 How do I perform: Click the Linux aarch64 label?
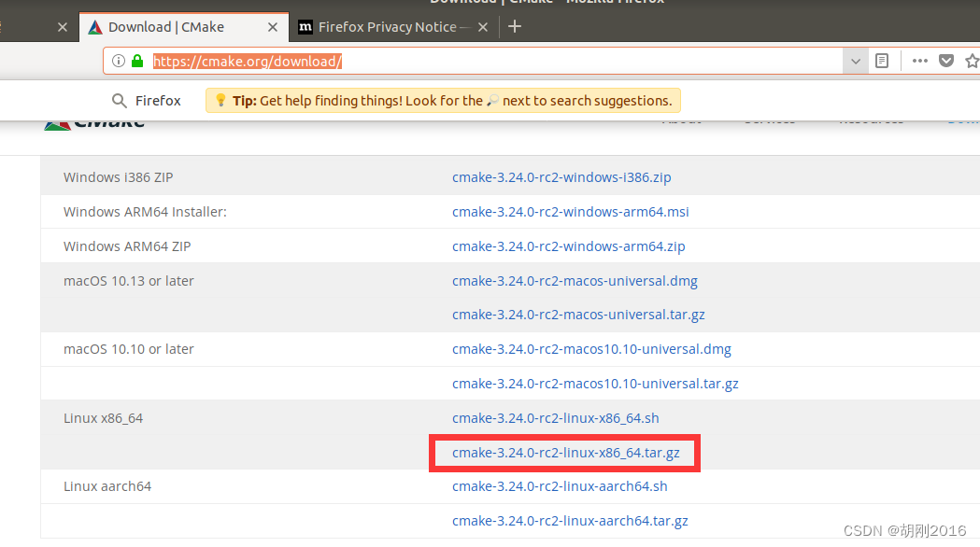tap(107, 486)
